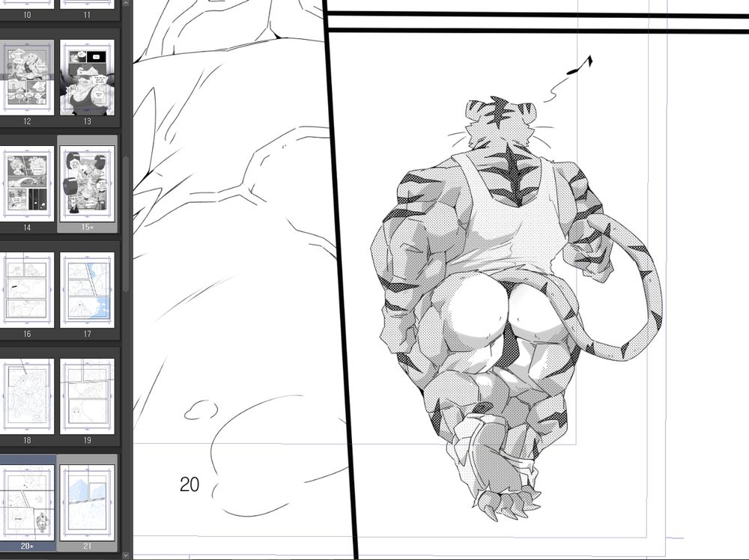Screen dimensions: 749x560
Task: Click page manager scrollbar up arrow
Action: tap(126, 3)
